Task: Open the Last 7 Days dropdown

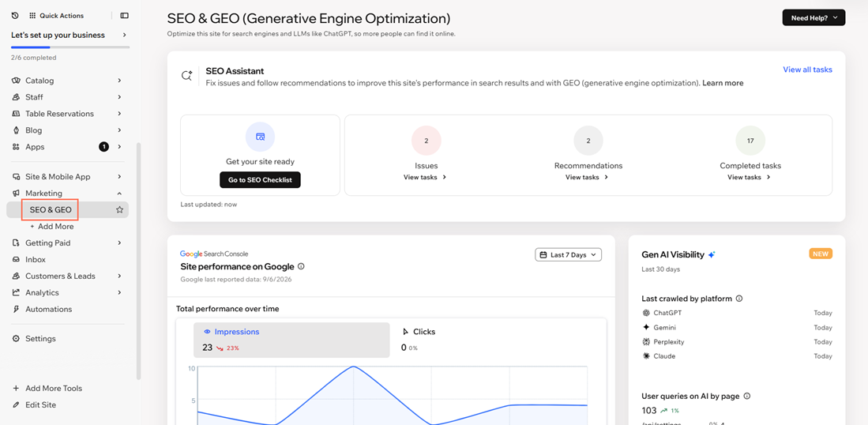Action: click(x=568, y=254)
